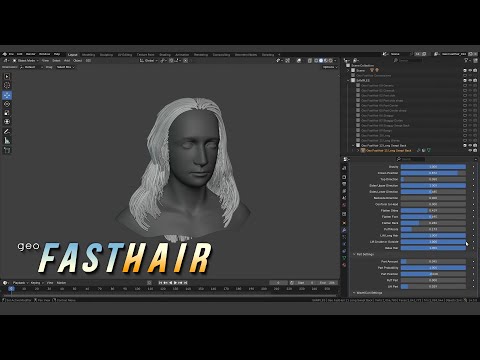
Task: Open the viewport Add menu
Action: [x=67, y=61]
